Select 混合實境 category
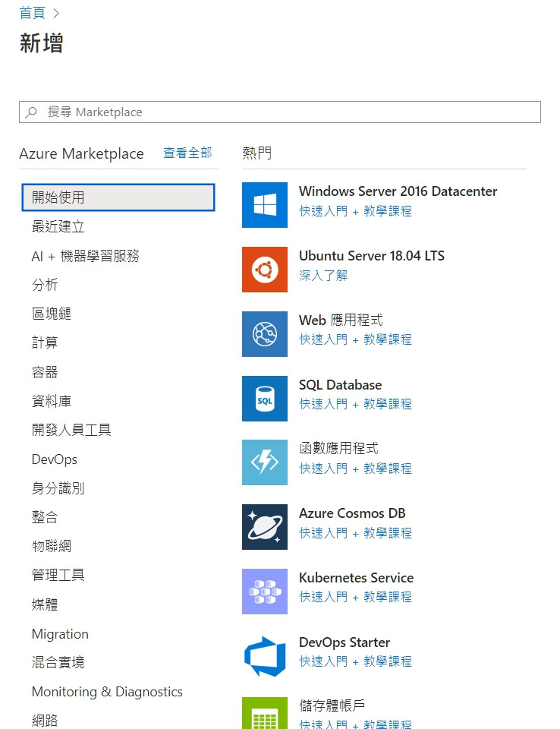Viewport: 560px width, 729px height. tap(58, 662)
